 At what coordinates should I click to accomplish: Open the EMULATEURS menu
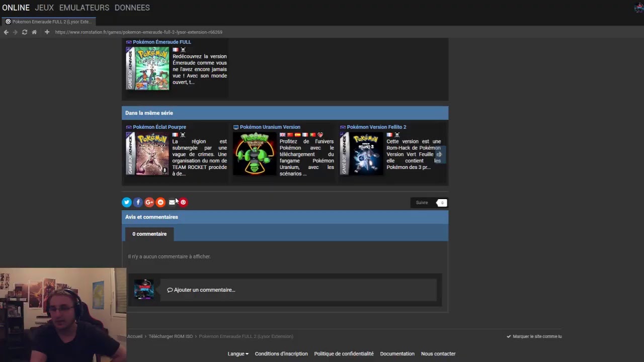84,8
